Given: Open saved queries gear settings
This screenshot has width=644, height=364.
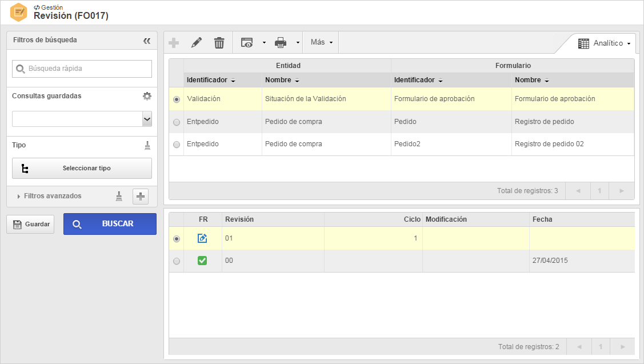Looking at the screenshot, I should 147,96.
